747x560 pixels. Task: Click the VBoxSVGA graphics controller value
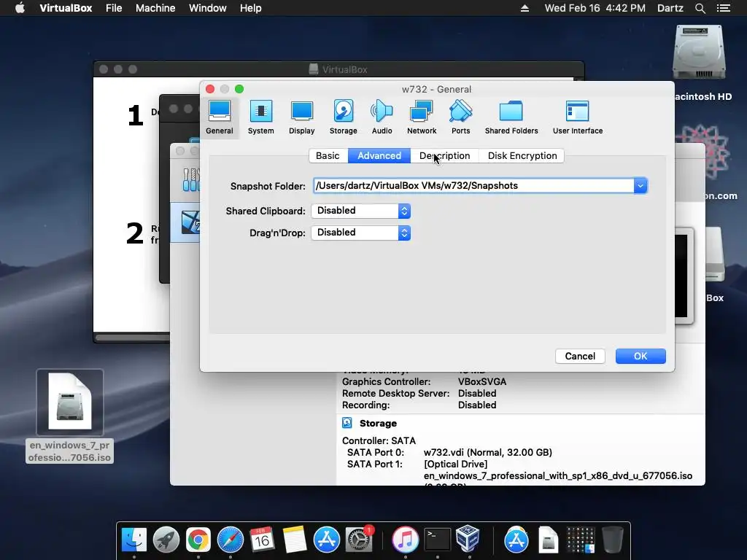(482, 382)
